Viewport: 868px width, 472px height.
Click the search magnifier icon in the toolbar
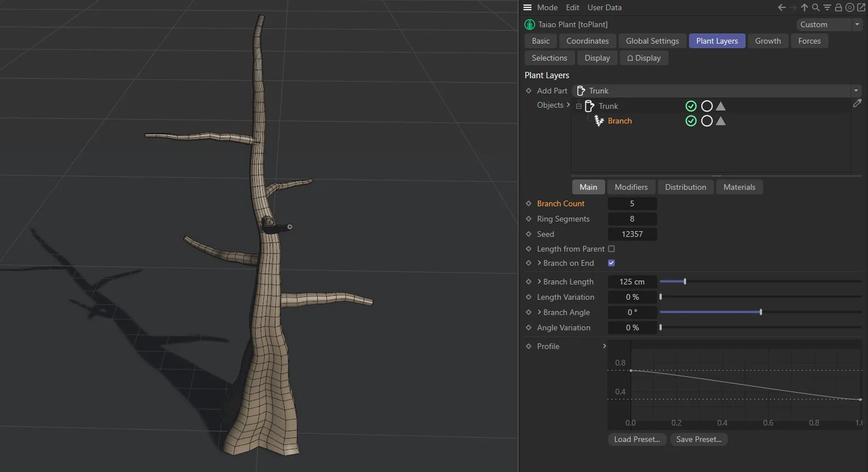815,7
